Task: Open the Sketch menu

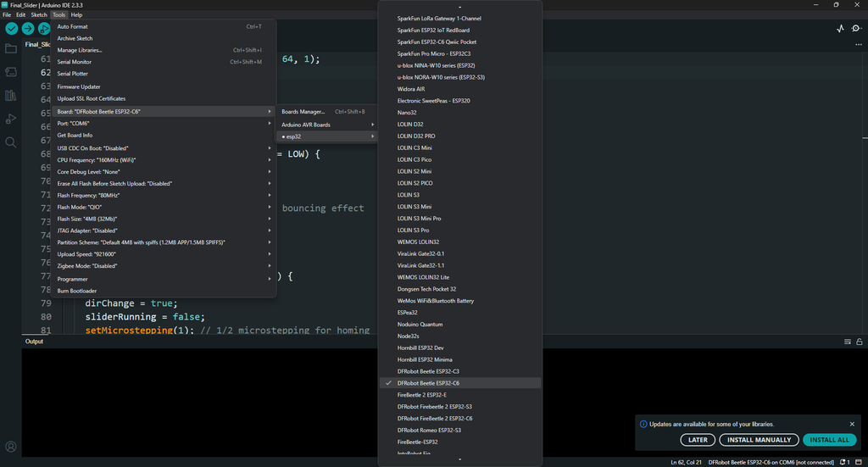Action: 39,15
